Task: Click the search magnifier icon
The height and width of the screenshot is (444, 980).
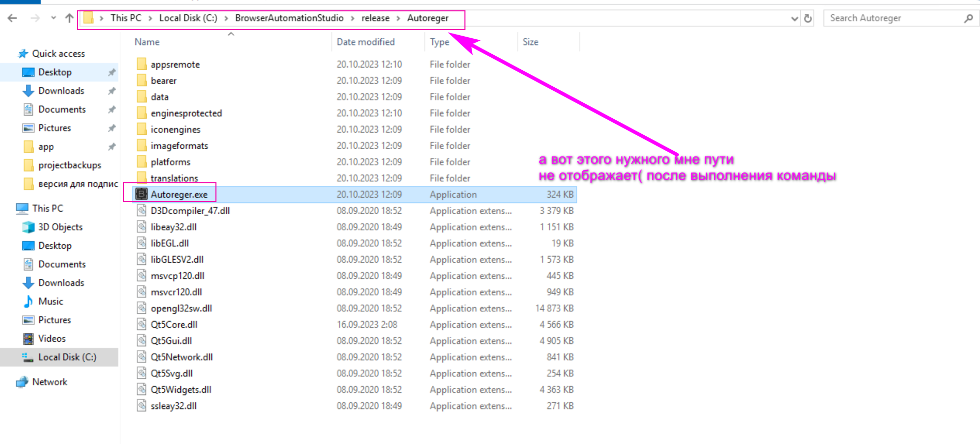Action: pyautogui.click(x=968, y=19)
